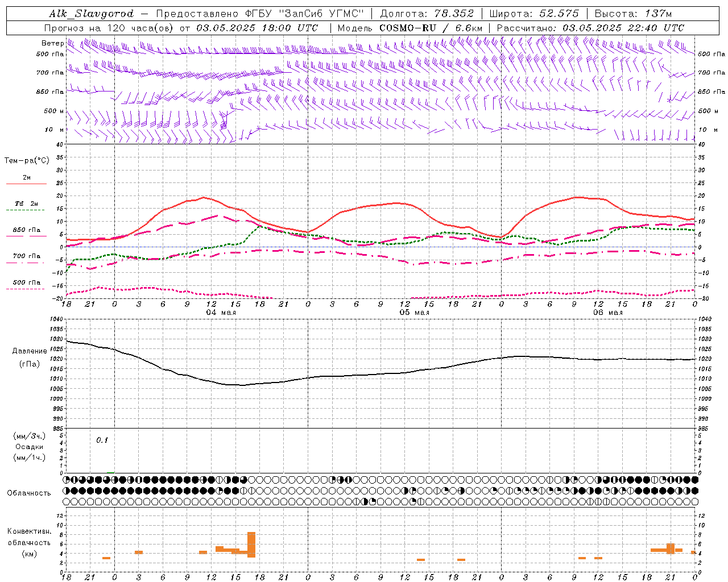Click the forecast start time 03.05.2025 18:00 UTC
Viewport: 728px width, 582px height.
click(257, 28)
